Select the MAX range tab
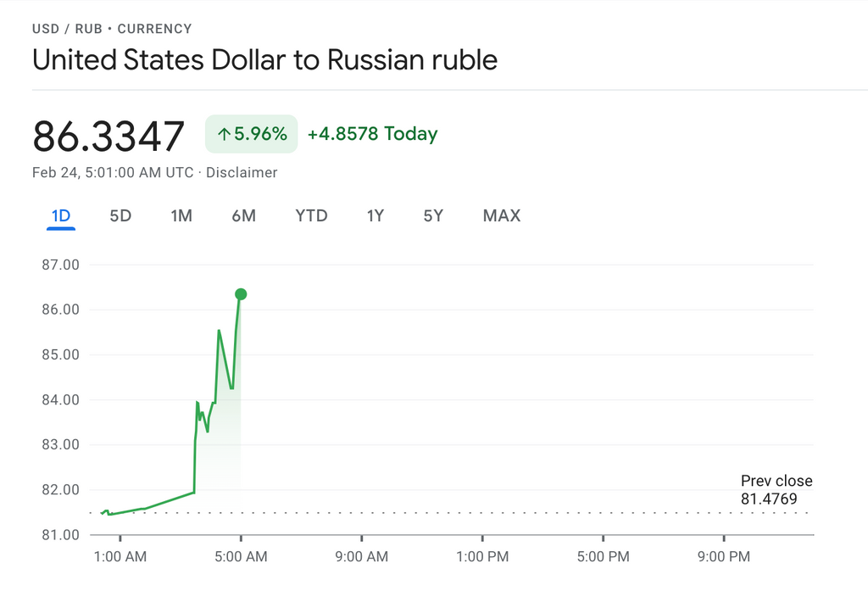868x591 pixels. tap(501, 216)
